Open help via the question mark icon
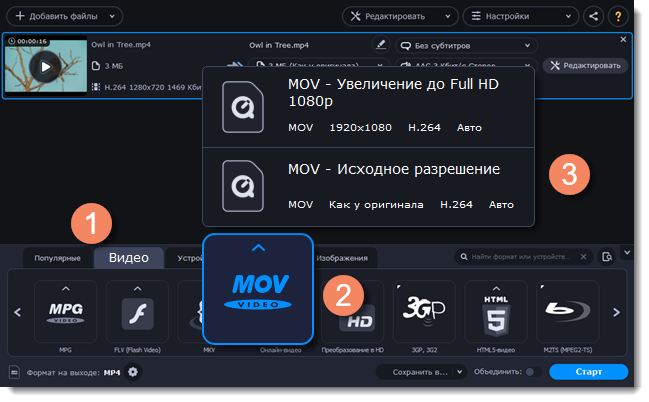Image resolution: width=649 pixels, height=402 pixels. (618, 16)
